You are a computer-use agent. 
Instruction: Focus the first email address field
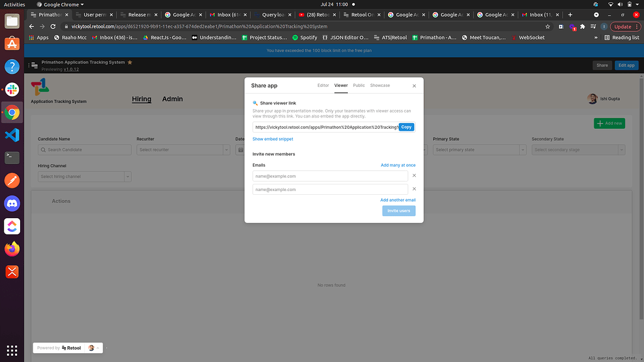click(x=330, y=176)
